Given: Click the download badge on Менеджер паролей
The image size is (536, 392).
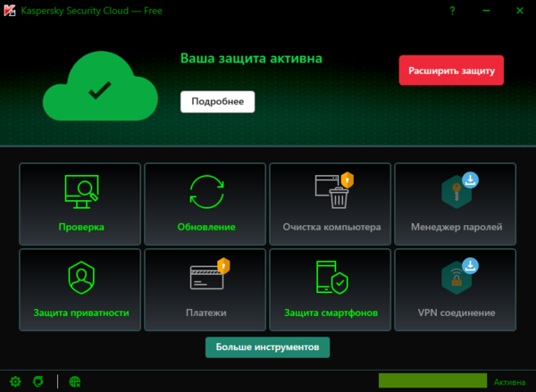Looking at the screenshot, I should 471,179.
